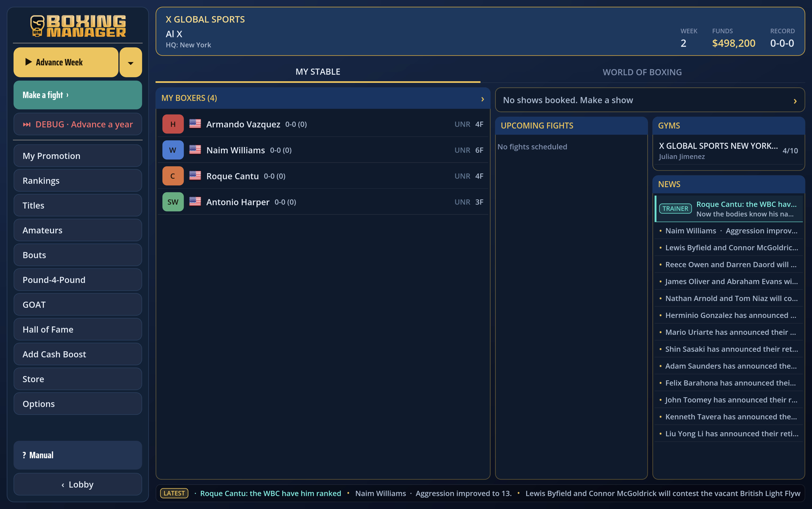Open My Promotion page
The image size is (812, 509).
click(78, 156)
